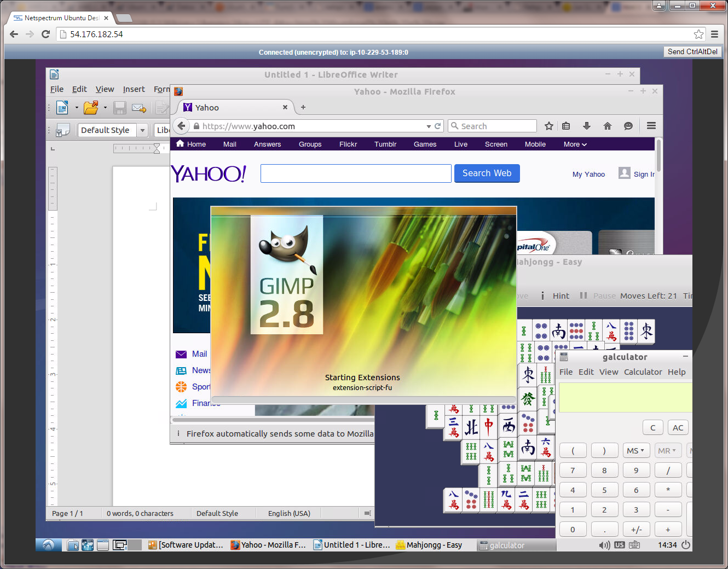Click the reload icon in Firefox address bar

(437, 126)
